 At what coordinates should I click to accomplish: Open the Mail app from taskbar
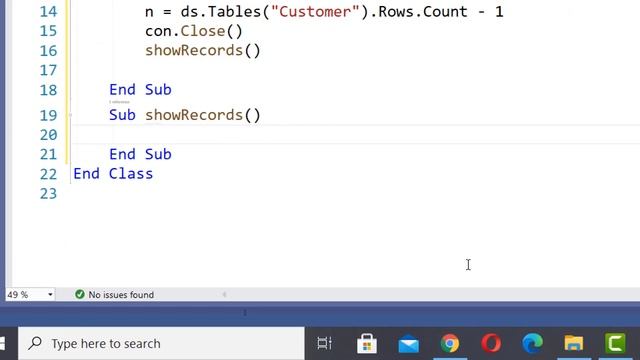(409, 344)
